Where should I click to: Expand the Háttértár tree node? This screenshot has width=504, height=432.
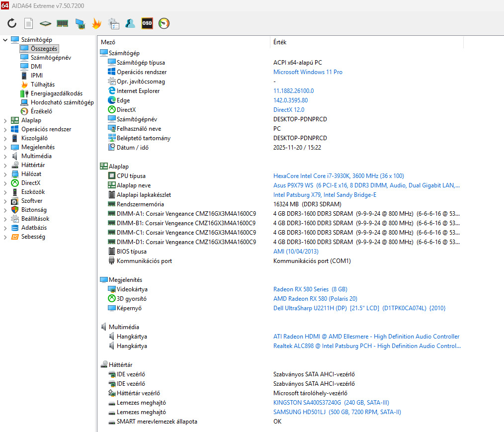(5, 165)
